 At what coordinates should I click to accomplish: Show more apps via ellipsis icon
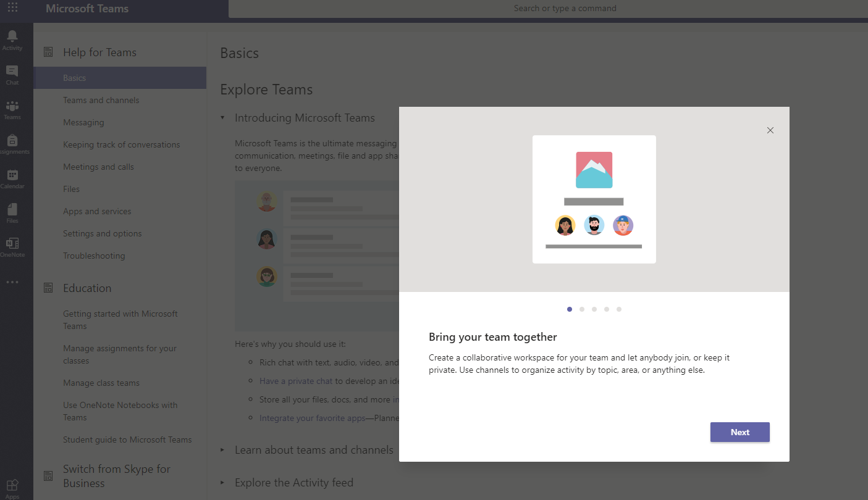coord(12,282)
